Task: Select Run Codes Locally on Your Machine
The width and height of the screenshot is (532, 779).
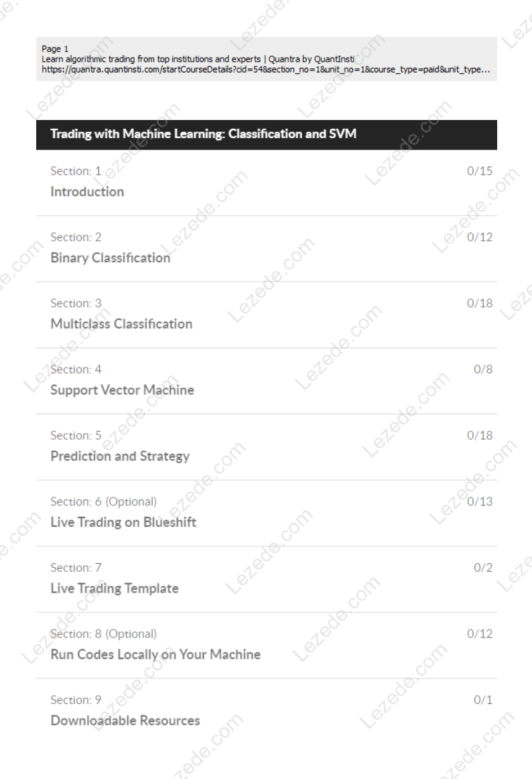Action: (x=266, y=645)
